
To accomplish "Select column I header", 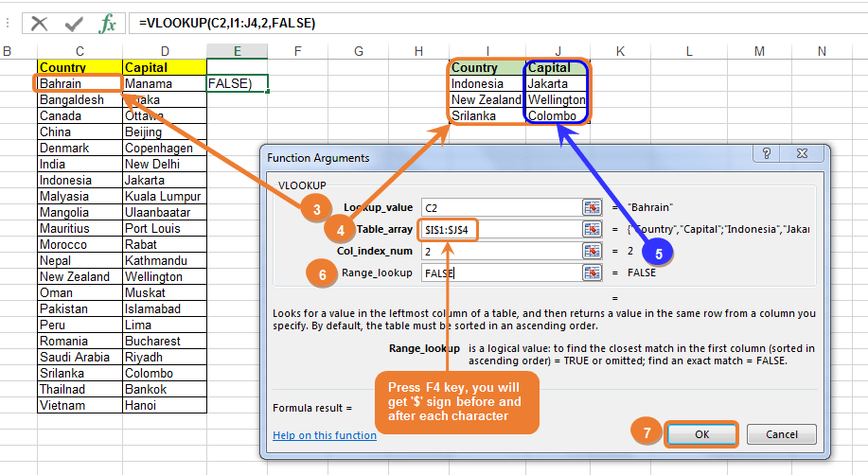I will (487, 51).
